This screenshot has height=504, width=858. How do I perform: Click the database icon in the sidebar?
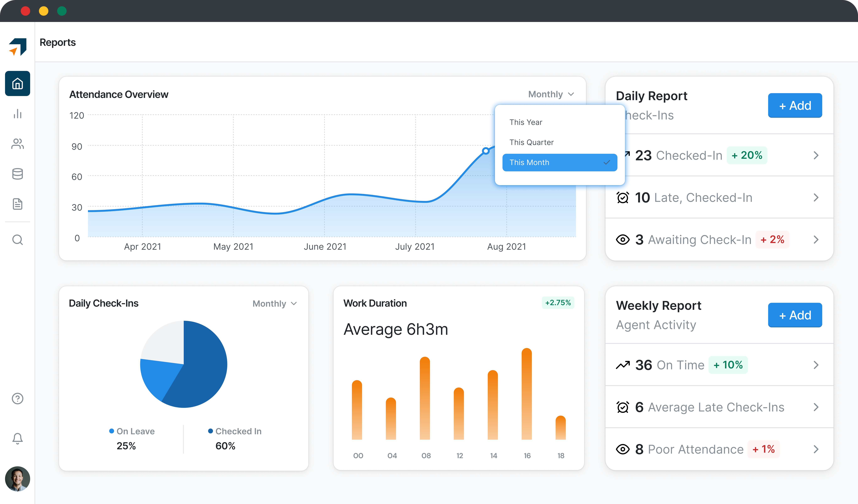(x=17, y=174)
